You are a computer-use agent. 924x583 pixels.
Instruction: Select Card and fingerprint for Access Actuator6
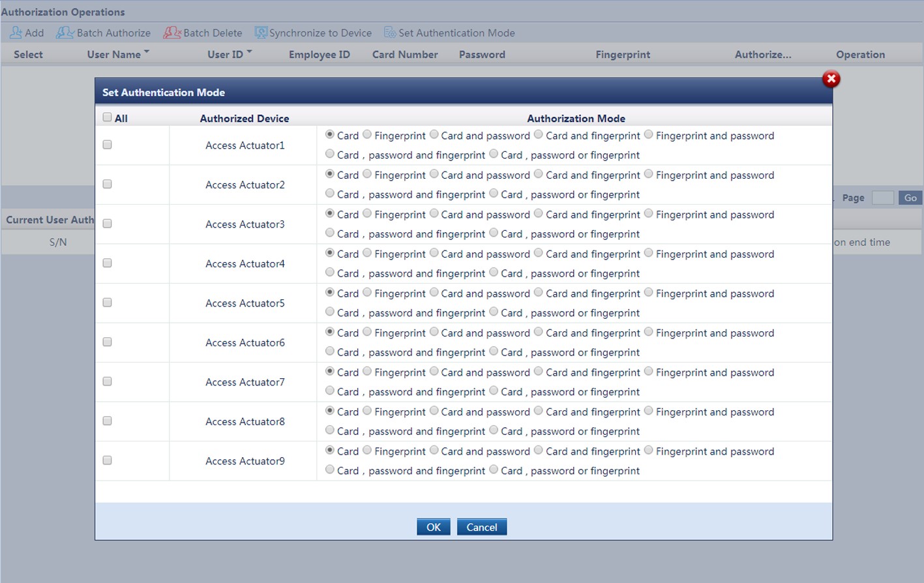coord(538,331)
